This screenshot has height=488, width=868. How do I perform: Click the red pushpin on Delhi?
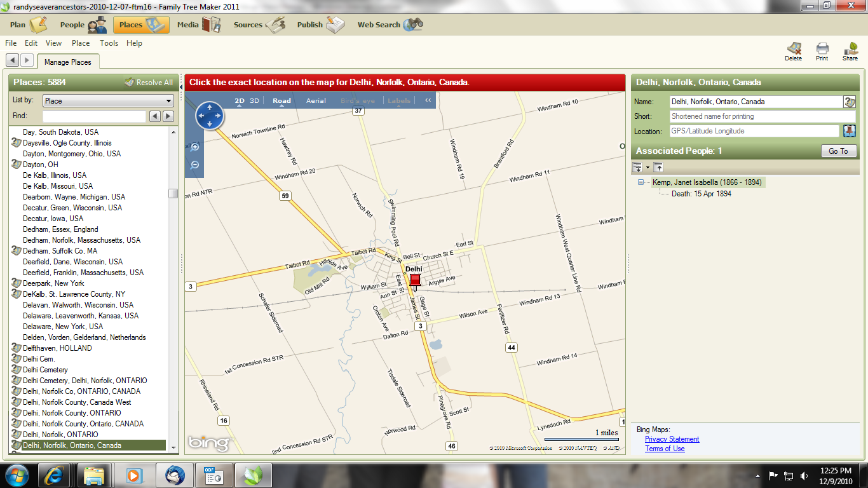pos(415,281)
